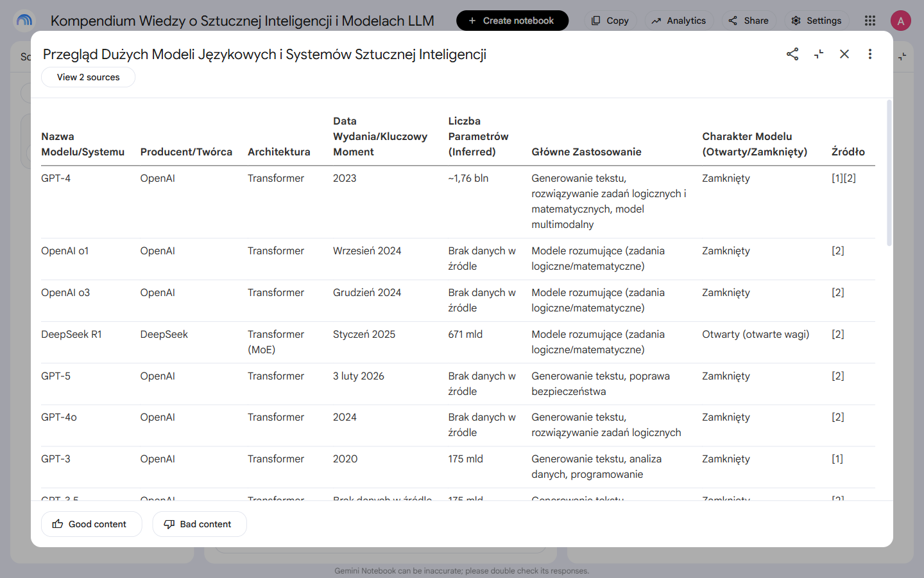
Task: Click the notebook app logo icon
Action: point(24,21)
